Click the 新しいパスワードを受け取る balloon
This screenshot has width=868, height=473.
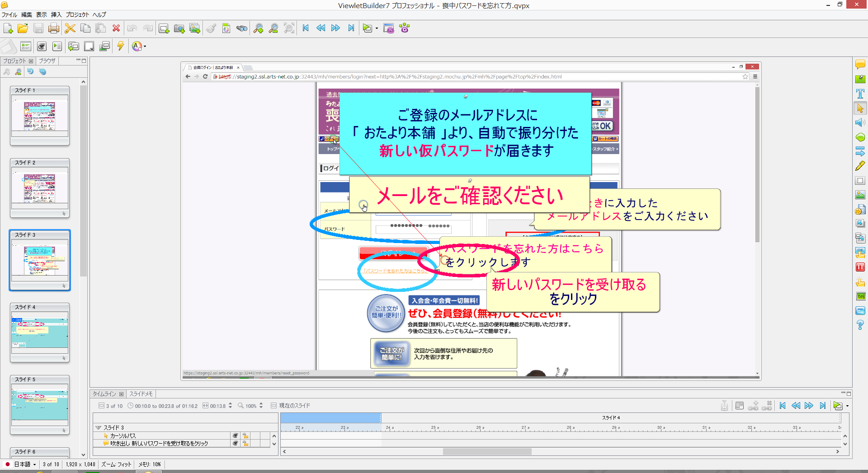[572, 291]
